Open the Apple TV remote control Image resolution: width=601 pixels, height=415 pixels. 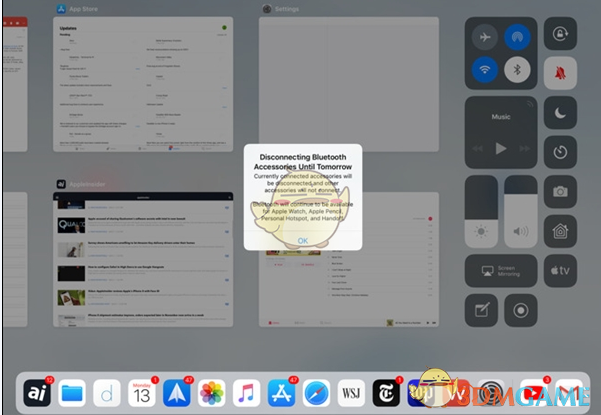[560, 271]
